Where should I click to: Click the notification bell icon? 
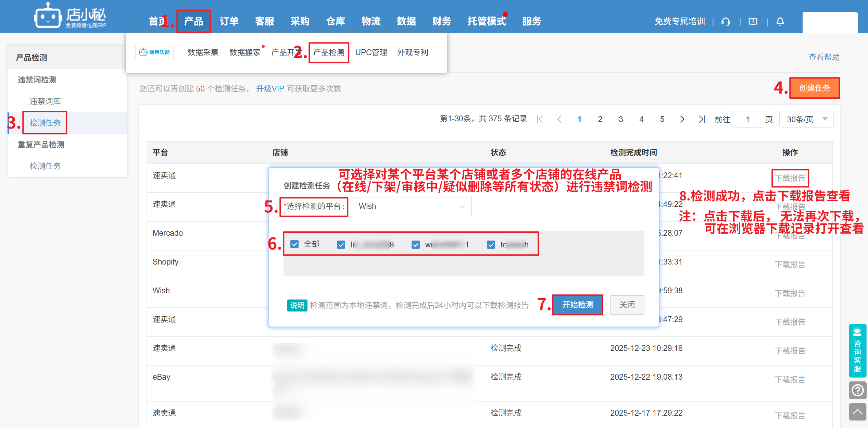point(780,22)
